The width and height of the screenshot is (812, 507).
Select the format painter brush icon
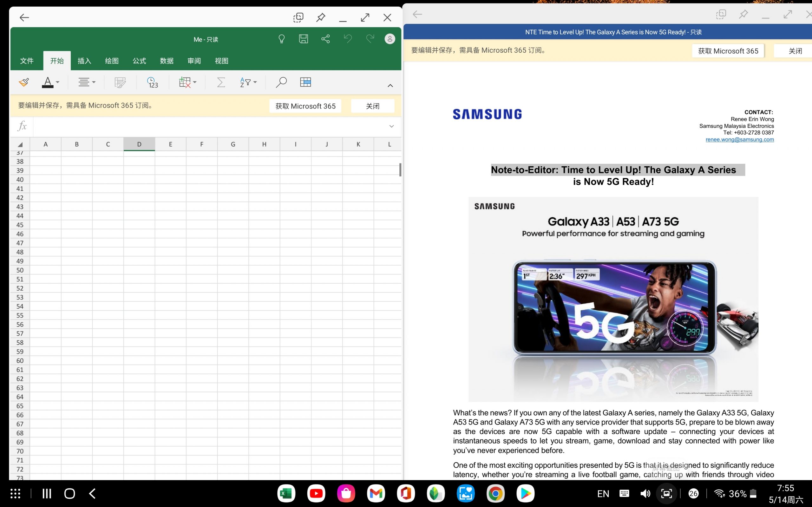tap(24, 82)
